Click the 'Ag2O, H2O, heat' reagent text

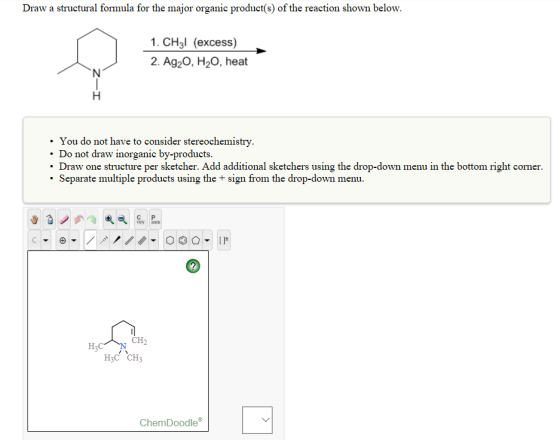pos(205,61)
